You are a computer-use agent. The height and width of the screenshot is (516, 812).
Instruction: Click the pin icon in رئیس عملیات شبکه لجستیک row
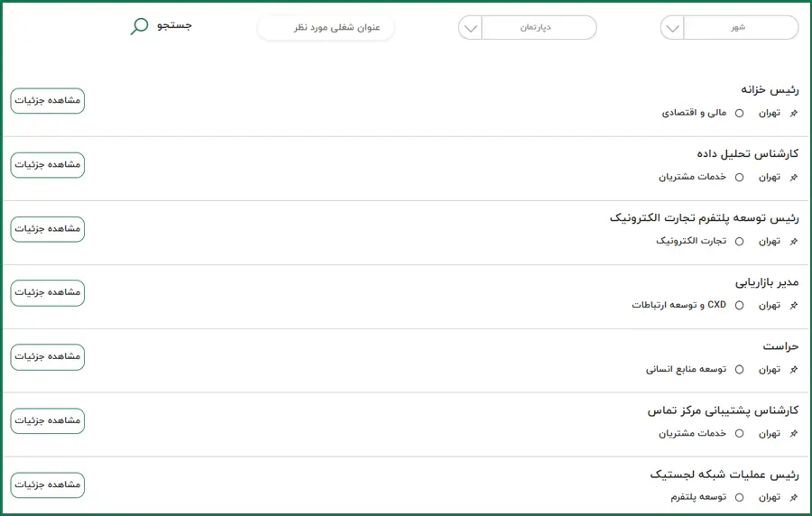point(794,497)
